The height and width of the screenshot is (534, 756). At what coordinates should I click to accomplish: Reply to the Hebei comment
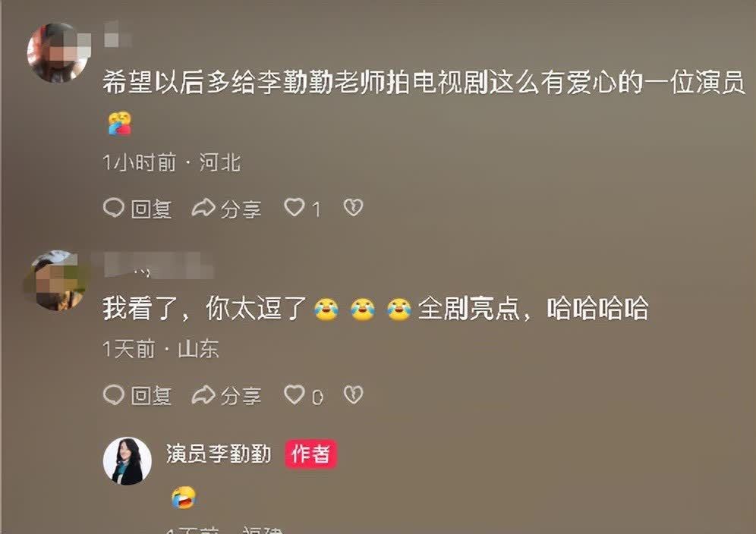[137, 209]
